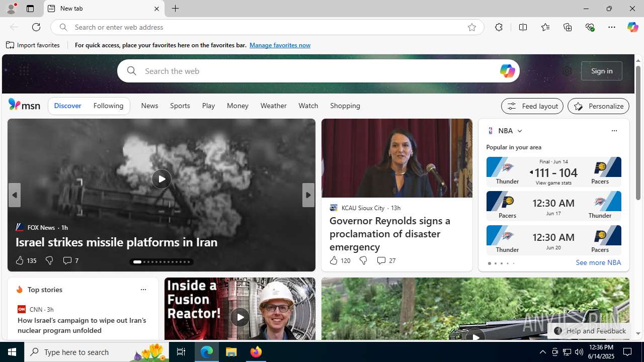Like the Governor Reynolds article
644x362 pixels.
pos(340,260)
